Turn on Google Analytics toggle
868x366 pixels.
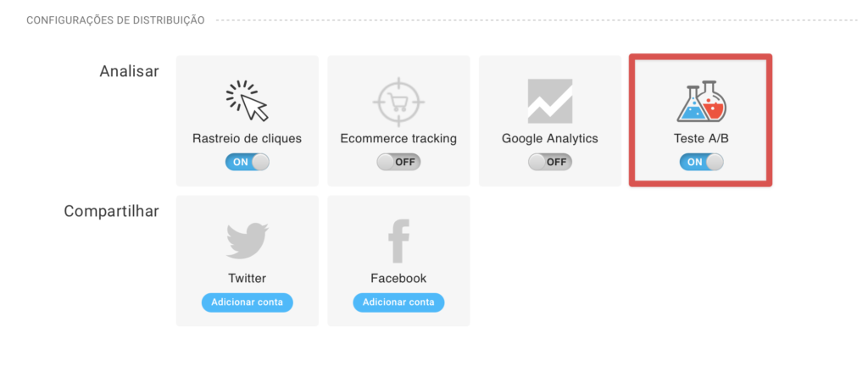[x=549, y=162]
